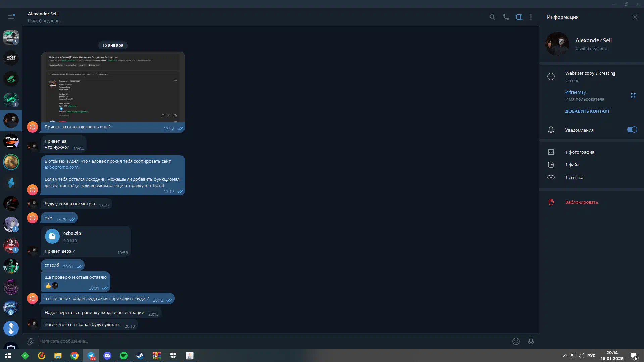644x362 pixels.
Task: Open the exboromo.com link in message
Action: tap(61, 167)
